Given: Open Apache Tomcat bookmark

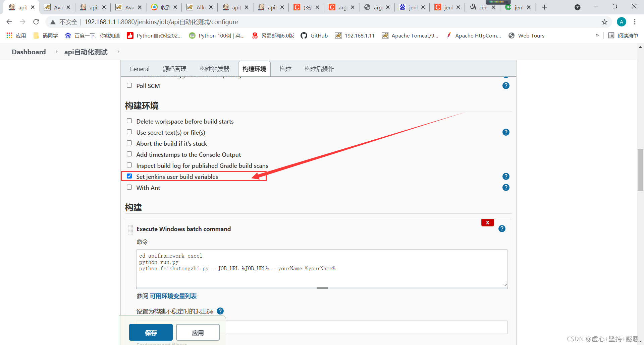Looking at the screenshot, I should (x=410, y=36).
